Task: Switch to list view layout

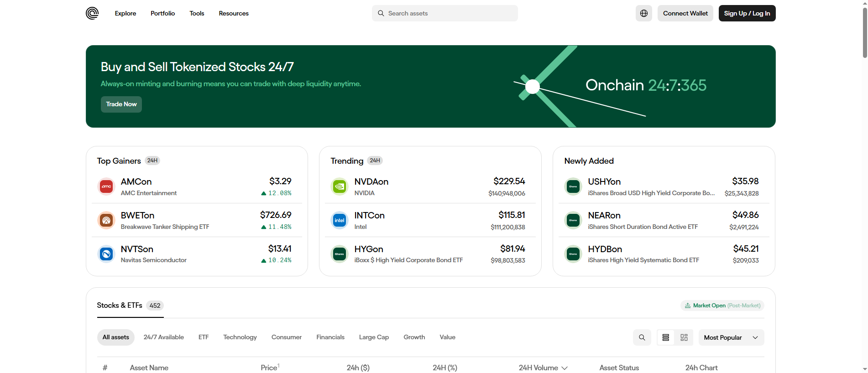Action: pyautogui.click(x=666, y=337)
